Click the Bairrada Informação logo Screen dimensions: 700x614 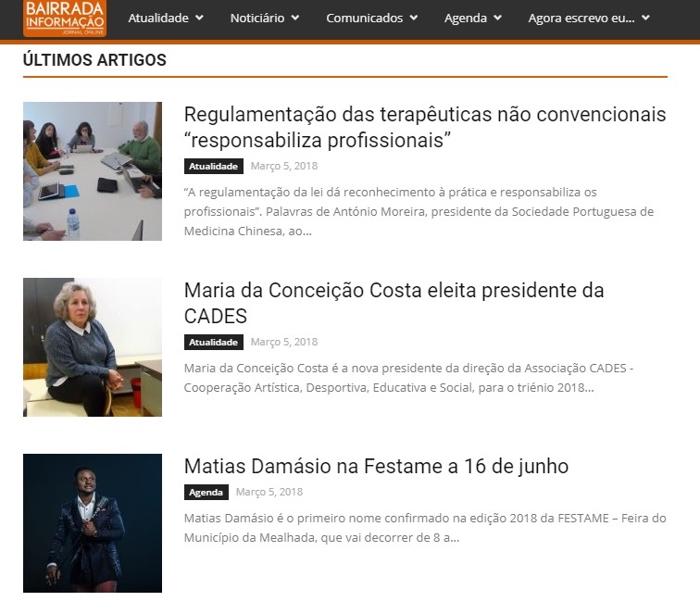point(65,19)
